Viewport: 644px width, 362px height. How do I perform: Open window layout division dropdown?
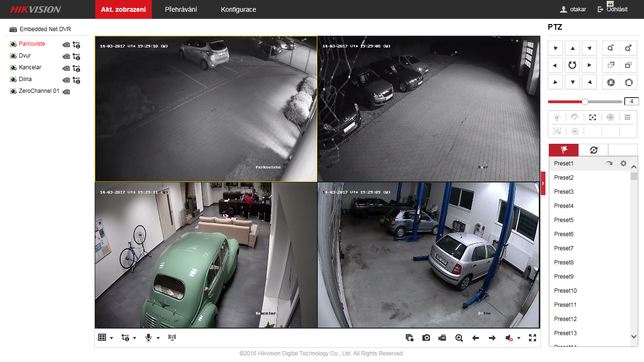111,338
